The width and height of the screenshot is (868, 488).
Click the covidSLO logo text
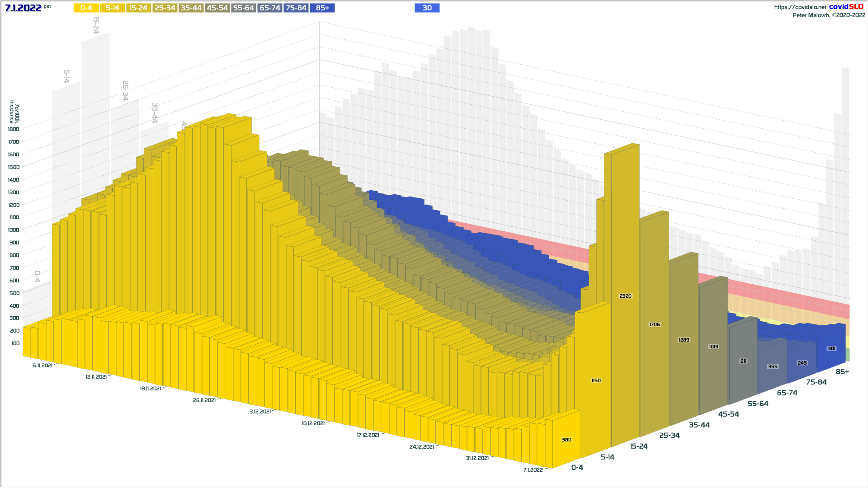pyautogui.click(x=846, y=7)
